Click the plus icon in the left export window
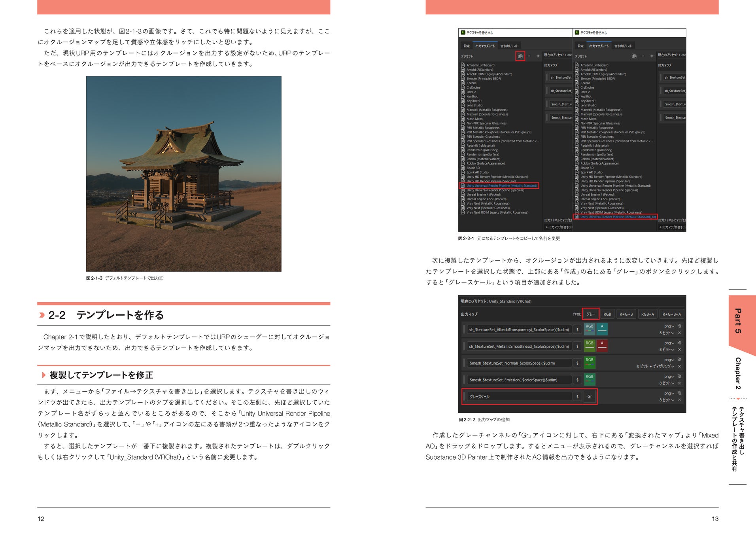The height and width of the screenshot is (534, 756). (538, 56)
